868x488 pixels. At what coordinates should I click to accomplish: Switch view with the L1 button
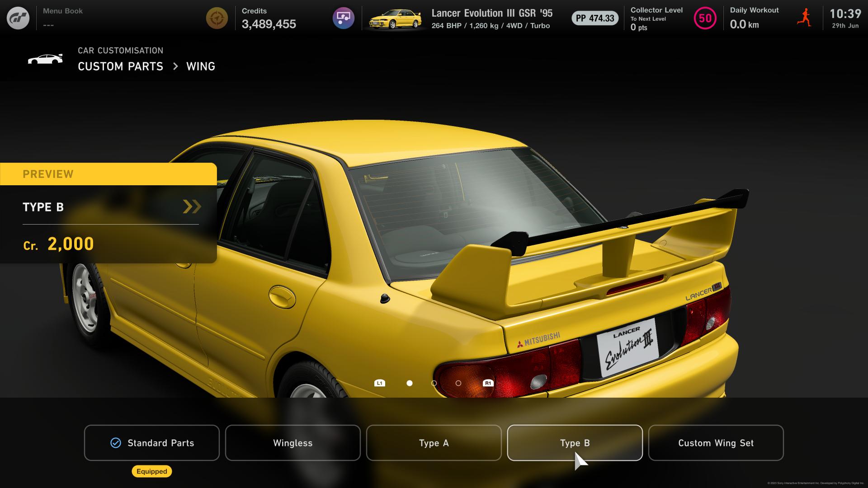(x=380, y=383)
